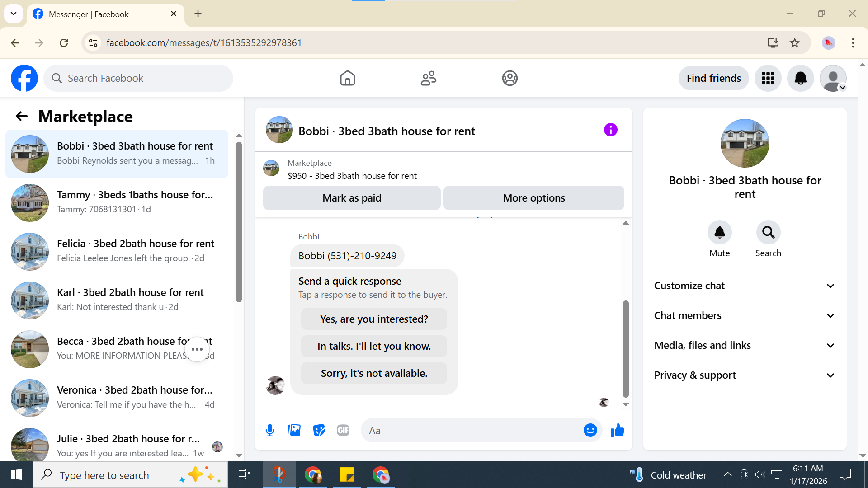This screenshot has width=868, height=488.
Task: Click the Mark as paid button
Action: [352, 198]
